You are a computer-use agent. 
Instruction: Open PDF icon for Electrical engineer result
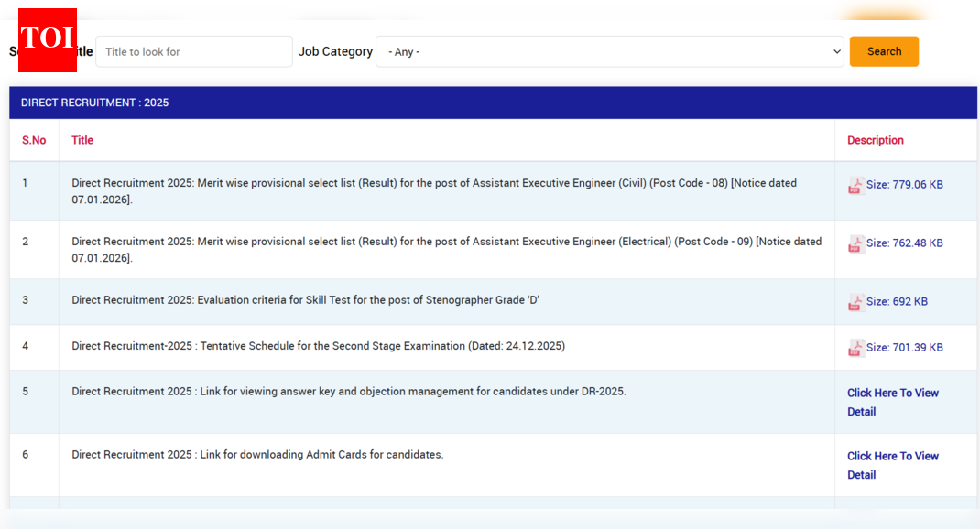[x=855, y=243]
